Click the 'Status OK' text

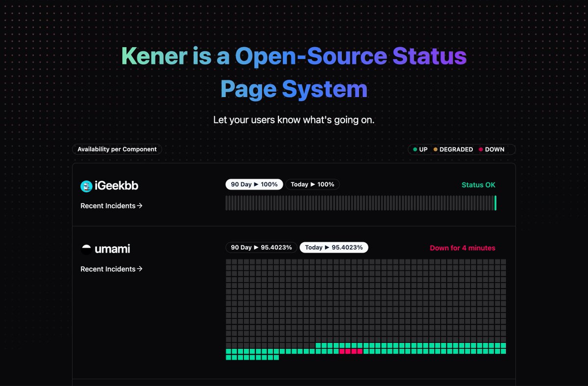(478, 185)
